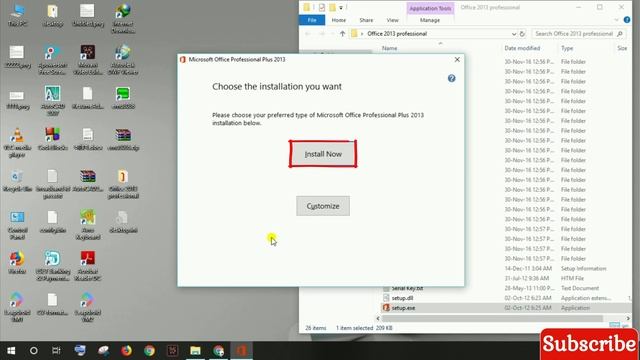This screenshot has width=640, height=360.
Task: Click the File Explorer icon on the taskbar
Action: click(x=196, y=351)
